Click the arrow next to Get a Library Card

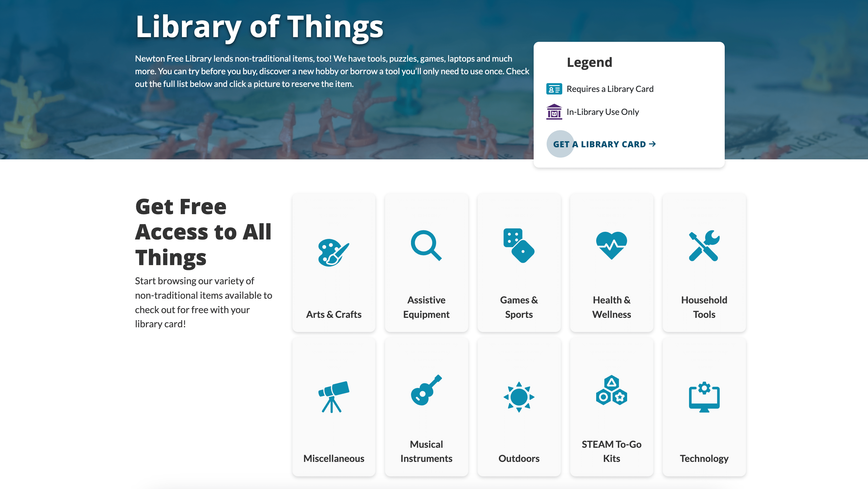click(x=652, y=144)
